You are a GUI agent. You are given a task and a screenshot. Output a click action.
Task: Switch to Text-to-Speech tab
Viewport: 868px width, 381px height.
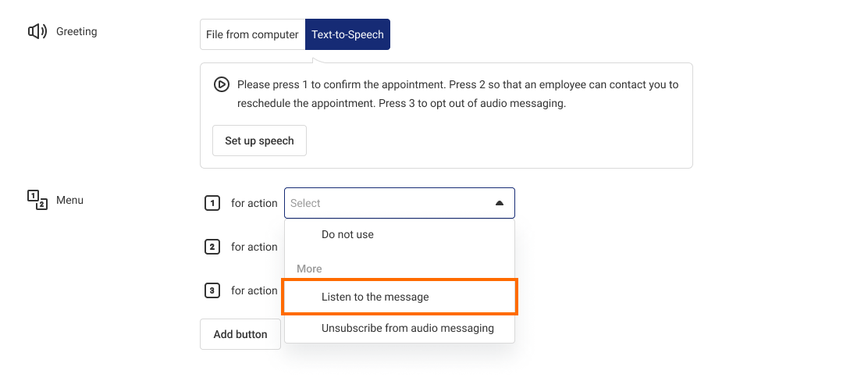click(347, 34)
